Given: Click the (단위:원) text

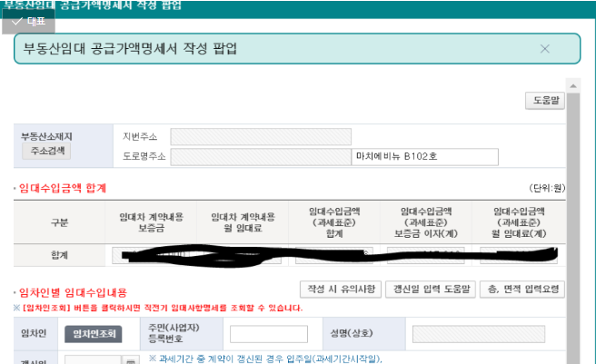Looking at the screenshot, I should (547, 188).
